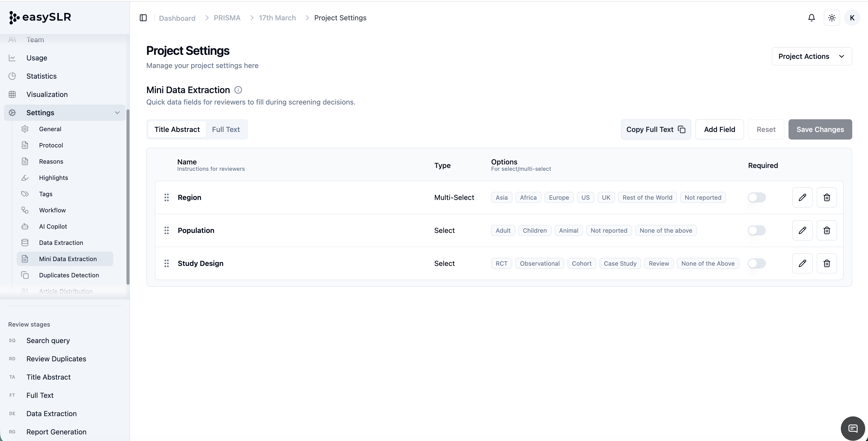Open the chat support bubble
The height and width of the screenshot is (441, 868).
pos(853,428)
